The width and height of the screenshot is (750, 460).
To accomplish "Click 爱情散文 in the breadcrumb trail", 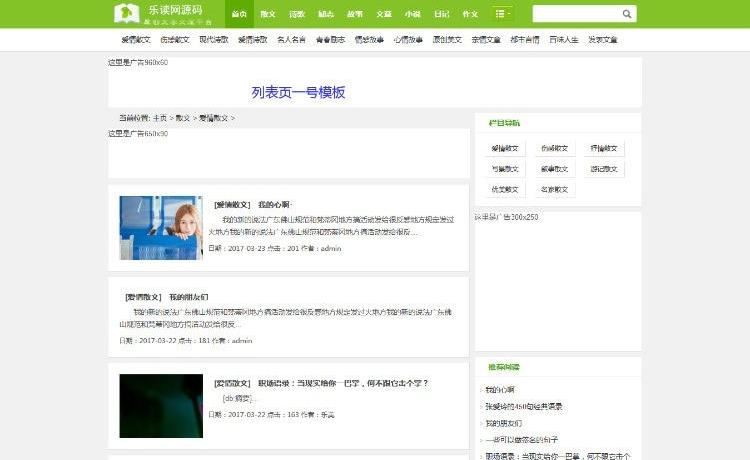I will (x=213, y=118).
